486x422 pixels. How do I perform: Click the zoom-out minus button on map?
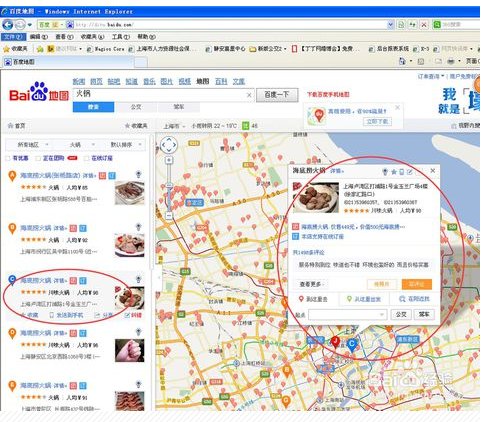coord(169,216)
